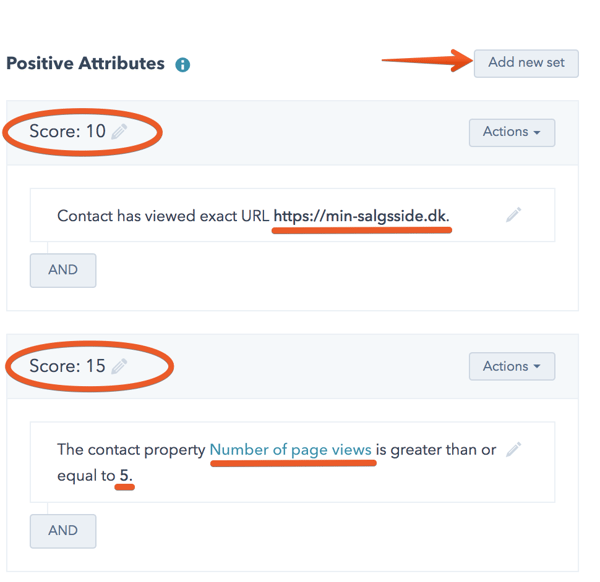Edit the exact URL rule via its pencil icon
The image size is (600, 582).
[x=513, y=215]
